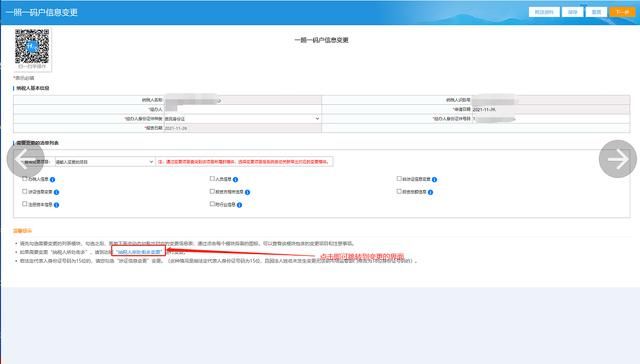Click the 纳税人基本信息 section heading

click(33, 88)
